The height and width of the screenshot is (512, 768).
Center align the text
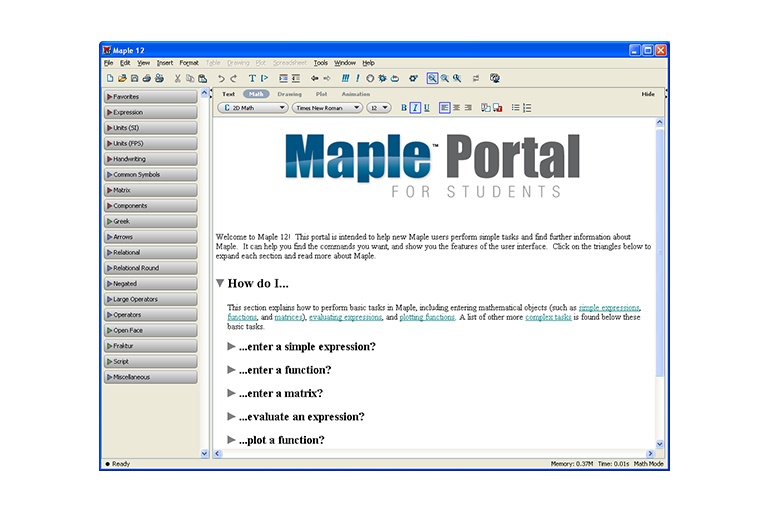[456, 108]
